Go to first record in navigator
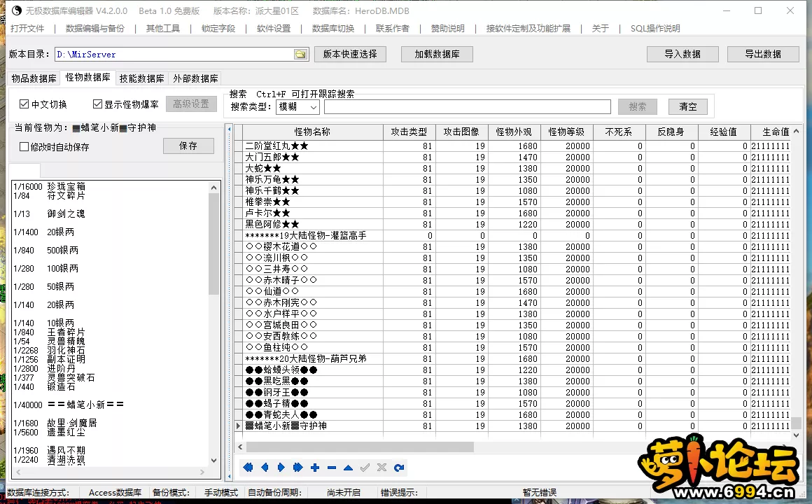Screen dimensions: 812x504 (x=248, y=468)
